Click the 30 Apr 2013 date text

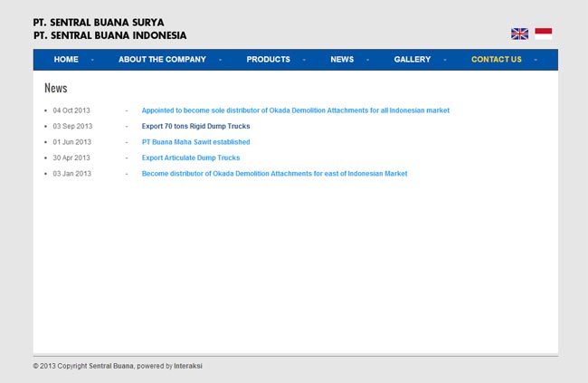[x=71, y=158]
